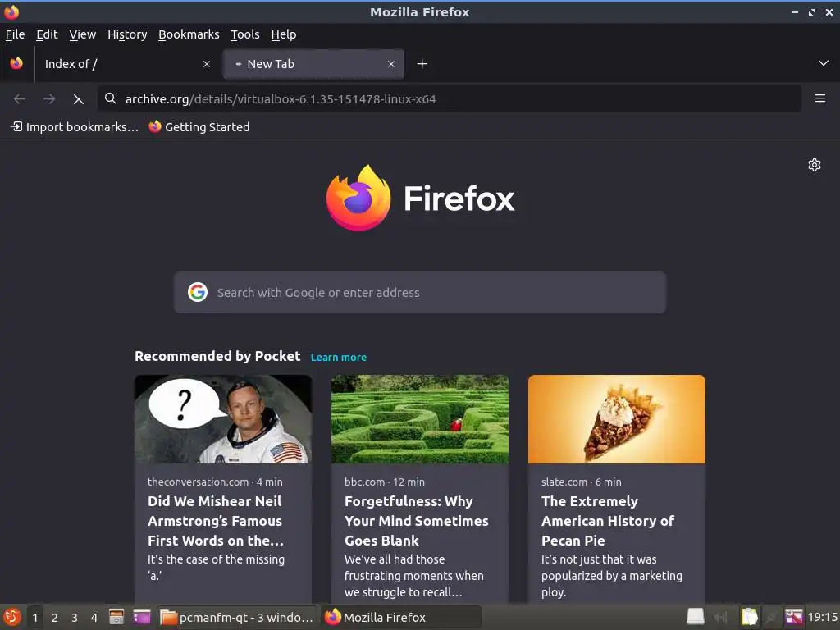This screenshot has height=630, width=840.
Task: Open the Neil Armstrong article thumbnail
Action: 223,419
